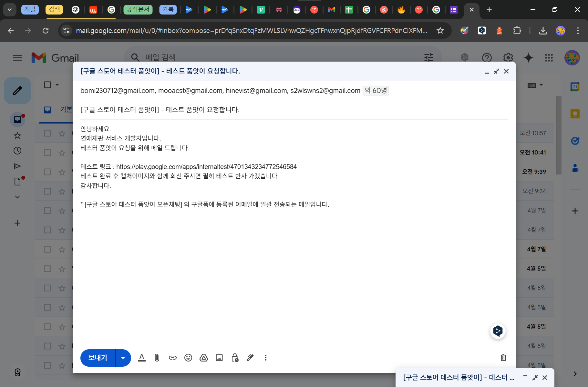The height and width of the screenshot is (387, 588).
Task: Insert a link in the compose window
Action: (173, 358)
